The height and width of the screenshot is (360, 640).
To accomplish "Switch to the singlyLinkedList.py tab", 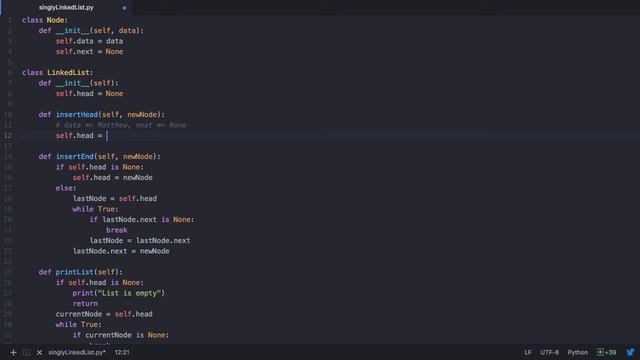I will point(66,7).
